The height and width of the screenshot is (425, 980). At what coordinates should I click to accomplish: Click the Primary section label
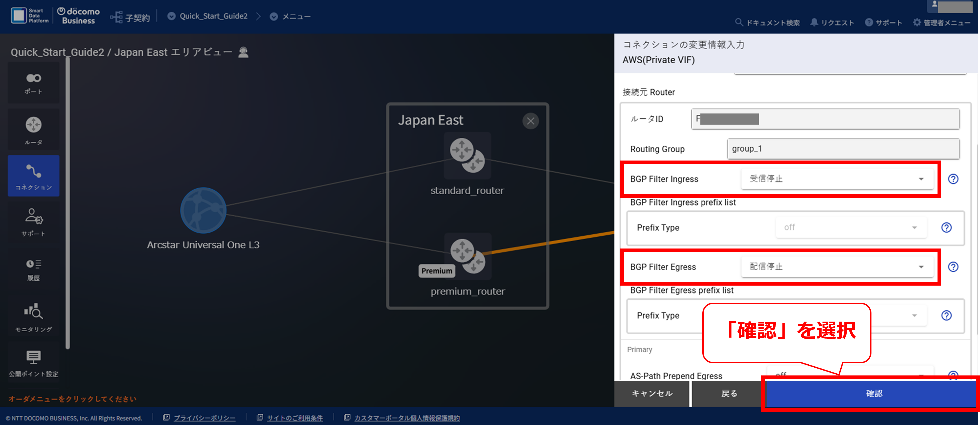pyautogui.click(x=640, y=349)
